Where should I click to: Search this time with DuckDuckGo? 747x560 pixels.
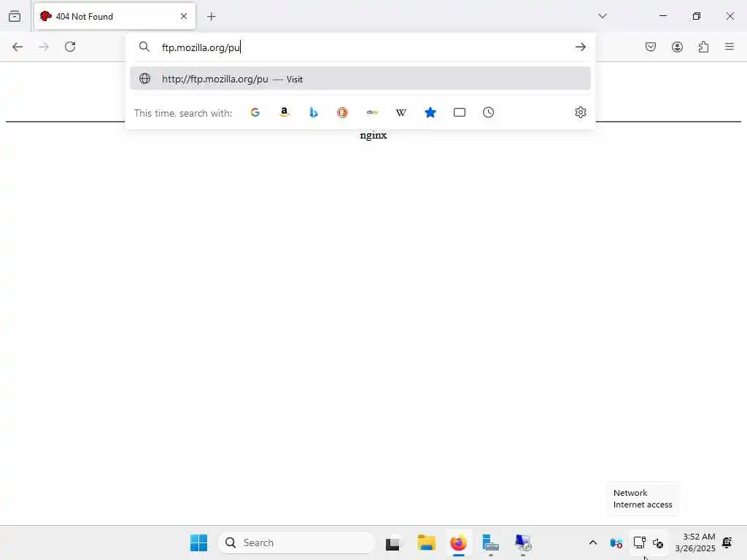[343, 112]
